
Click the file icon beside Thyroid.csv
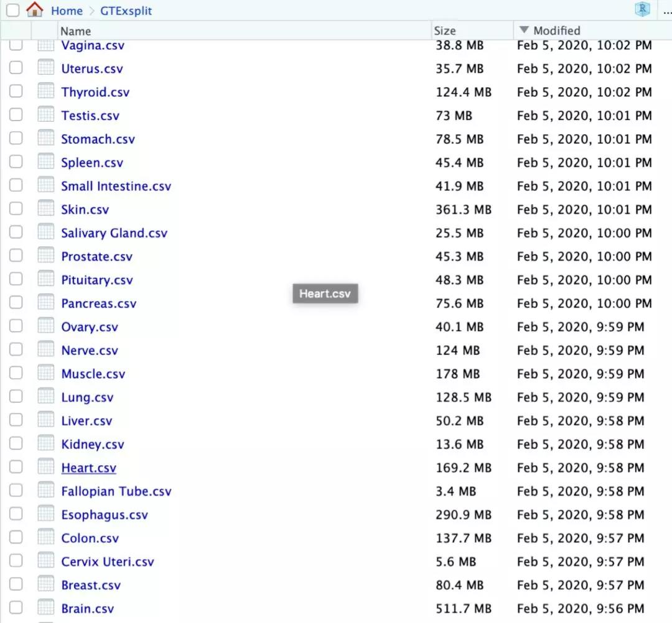46,91
